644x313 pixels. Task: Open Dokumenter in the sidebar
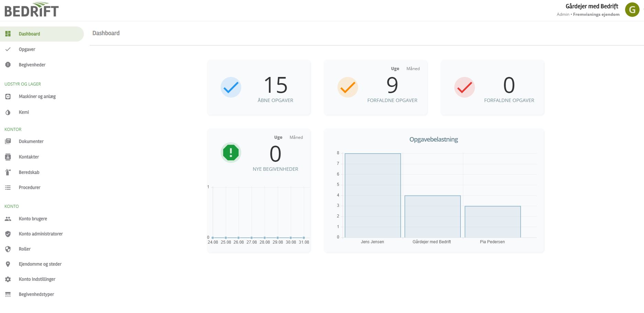click(x=31, y=142)
